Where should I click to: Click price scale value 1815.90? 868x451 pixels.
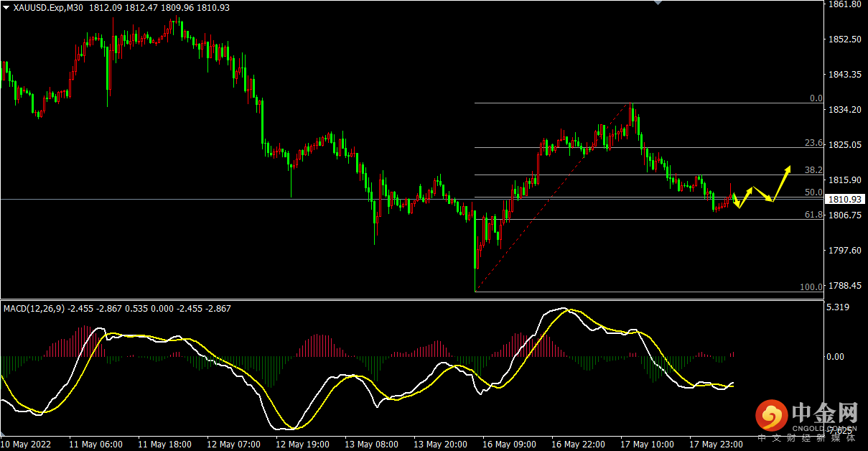point(844,180)
